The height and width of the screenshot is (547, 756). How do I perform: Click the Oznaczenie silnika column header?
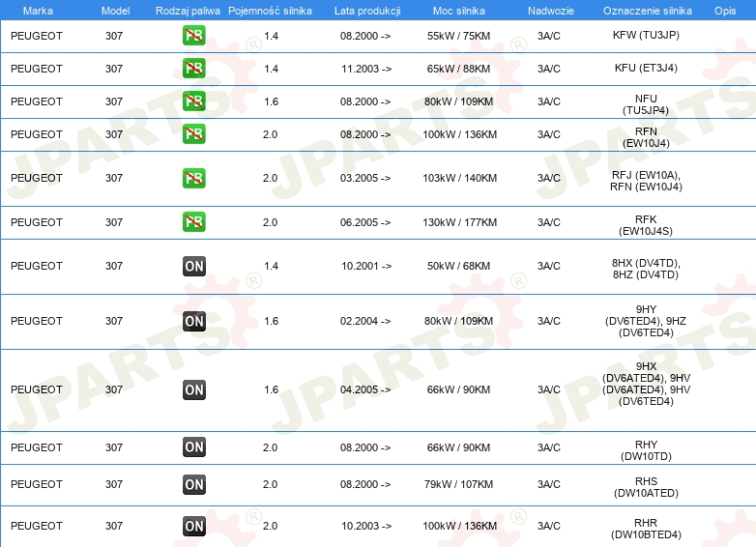[x=647, y=11]
